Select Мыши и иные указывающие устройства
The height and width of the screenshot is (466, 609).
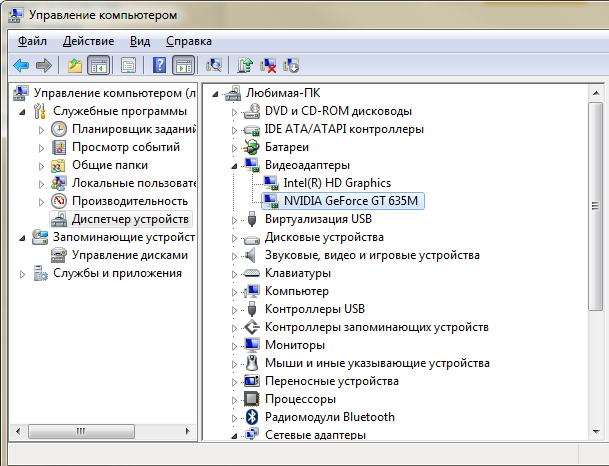click(377, 363)
